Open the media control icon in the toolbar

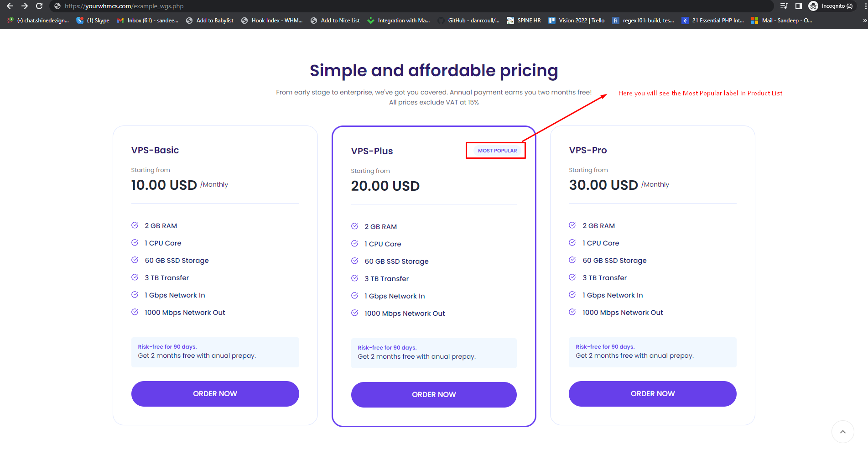[x=784, y=6]
